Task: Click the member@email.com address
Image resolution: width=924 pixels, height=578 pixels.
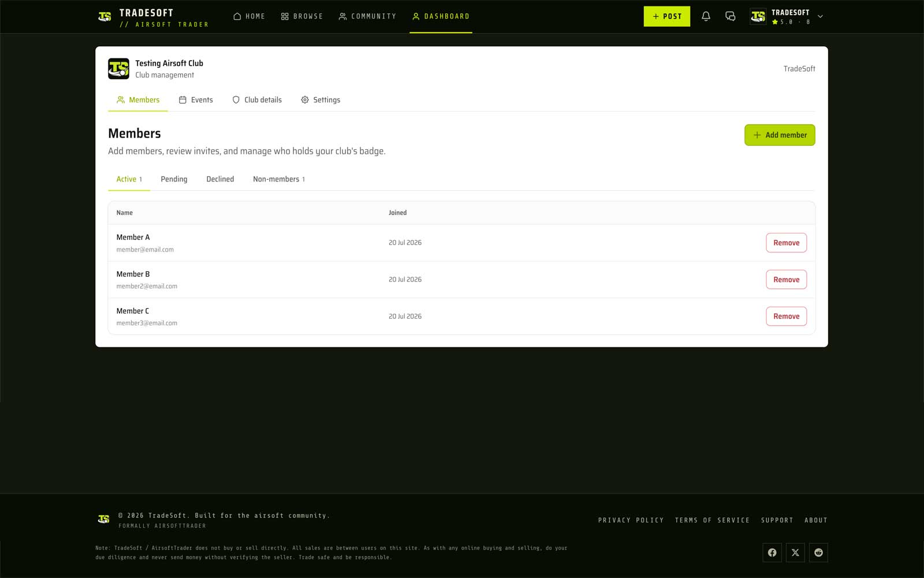Action: click(145, 250)
